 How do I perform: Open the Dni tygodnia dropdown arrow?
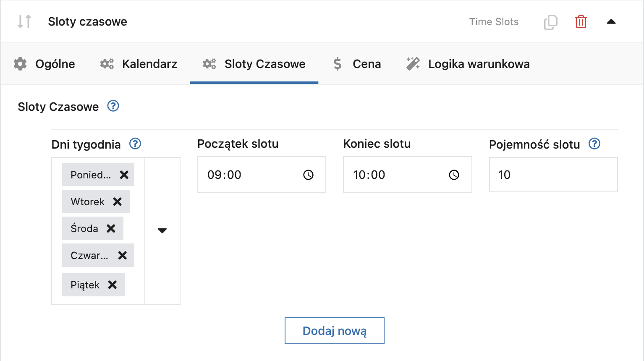(x=162, y=230)
